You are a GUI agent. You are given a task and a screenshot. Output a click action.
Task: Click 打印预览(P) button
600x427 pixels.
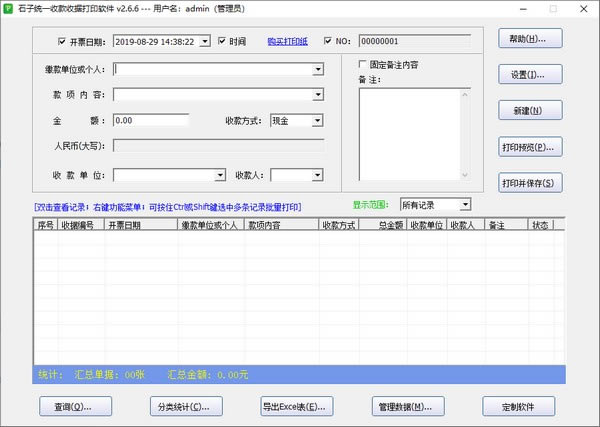click(530, 147)
